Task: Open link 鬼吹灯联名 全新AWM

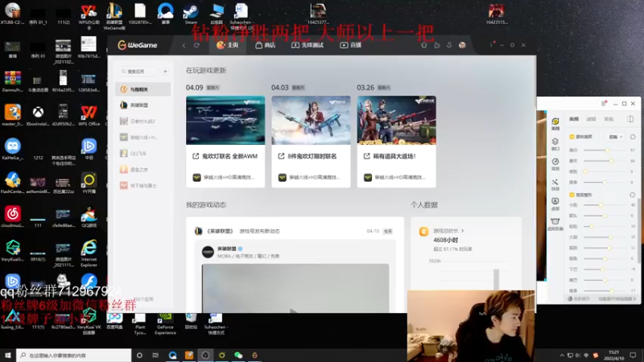Action: pos(225,156)
